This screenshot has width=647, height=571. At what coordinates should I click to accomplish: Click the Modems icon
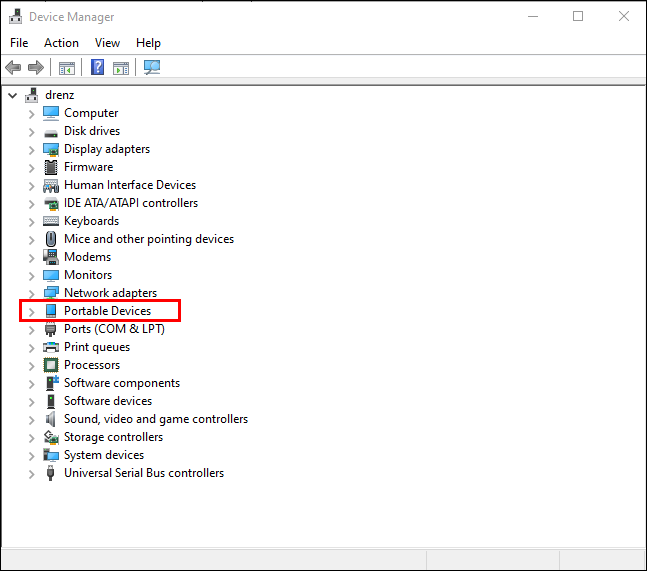pos(51,257)
